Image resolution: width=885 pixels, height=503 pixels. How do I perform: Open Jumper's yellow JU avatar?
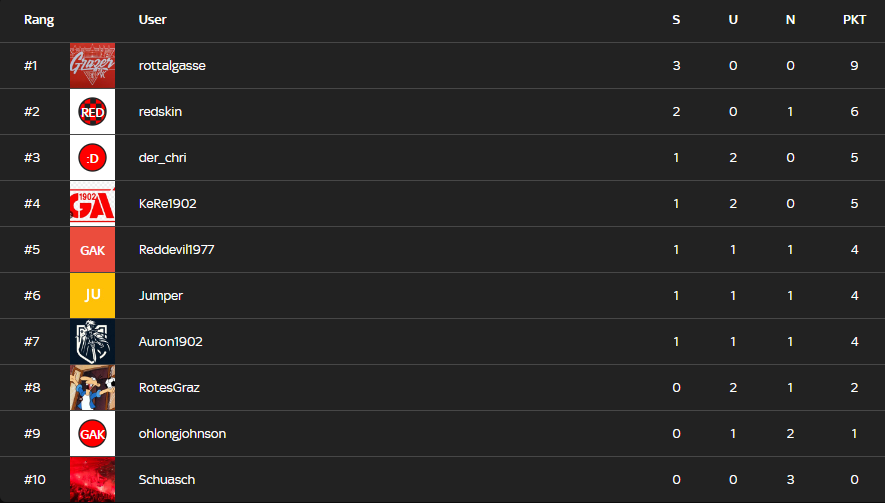[92, 296]
